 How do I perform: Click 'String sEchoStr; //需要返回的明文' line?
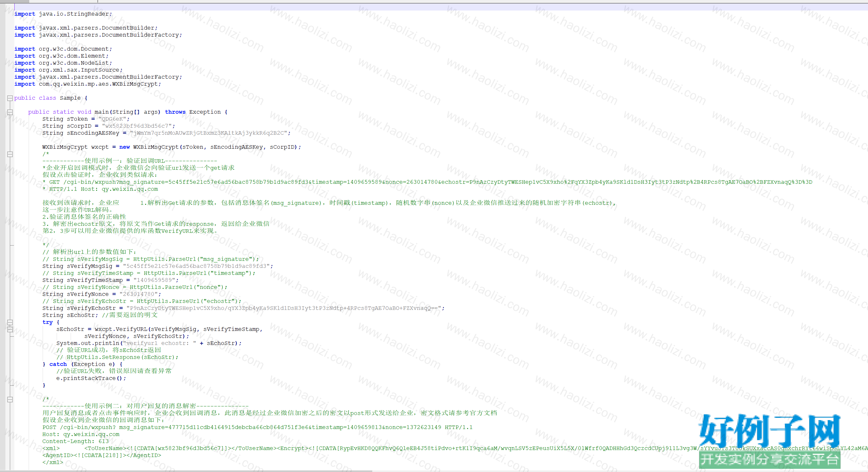pyautogui.click(x=100, y=315)
